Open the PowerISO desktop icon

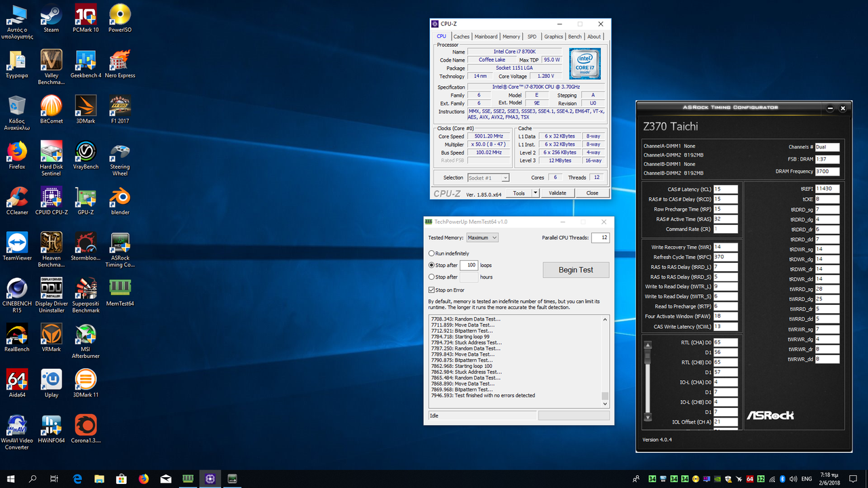coord(120,18)
